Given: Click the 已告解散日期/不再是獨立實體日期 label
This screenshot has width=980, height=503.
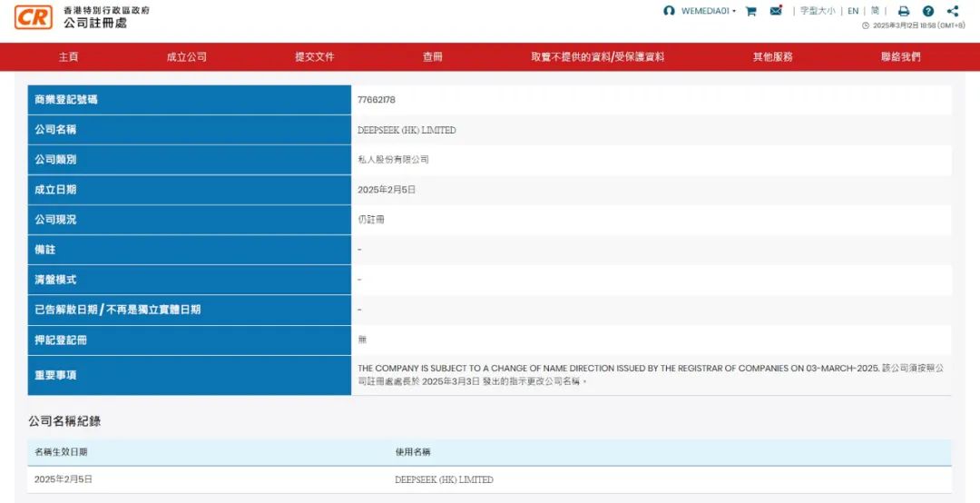Looking at the screenshot, I should [117, 310].
